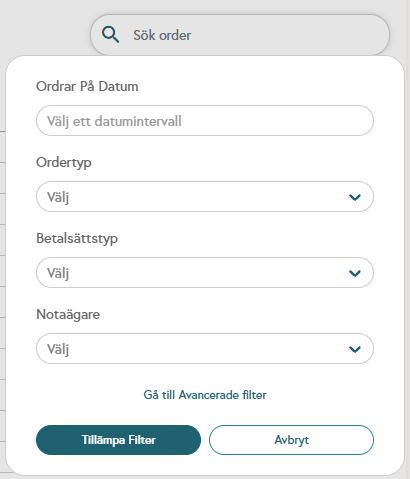Open the Ordertyp 'Välj' combo box
410x479 pixels.
(205, 197)
